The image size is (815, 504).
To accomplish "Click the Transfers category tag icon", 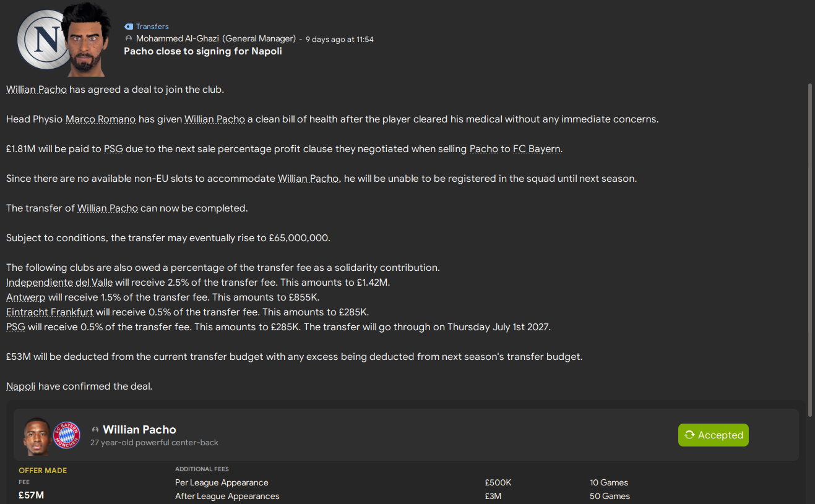I will pos(129,27).
